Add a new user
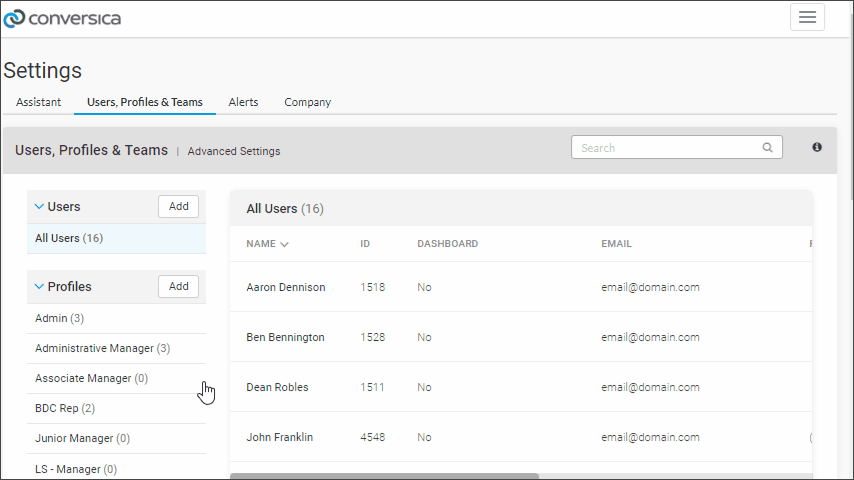This screenshot has width=854, height=480. pyautogui.click(x=179, y=206)
